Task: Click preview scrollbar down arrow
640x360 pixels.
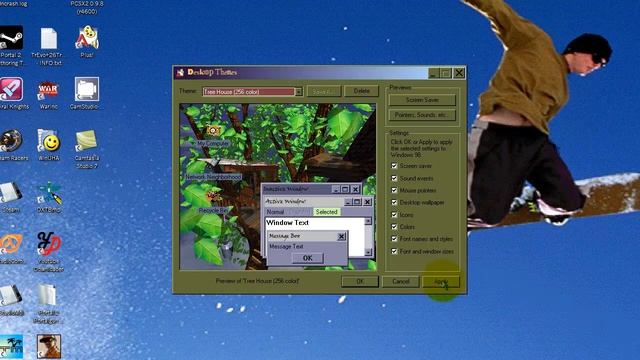Action: coord(368,252)
